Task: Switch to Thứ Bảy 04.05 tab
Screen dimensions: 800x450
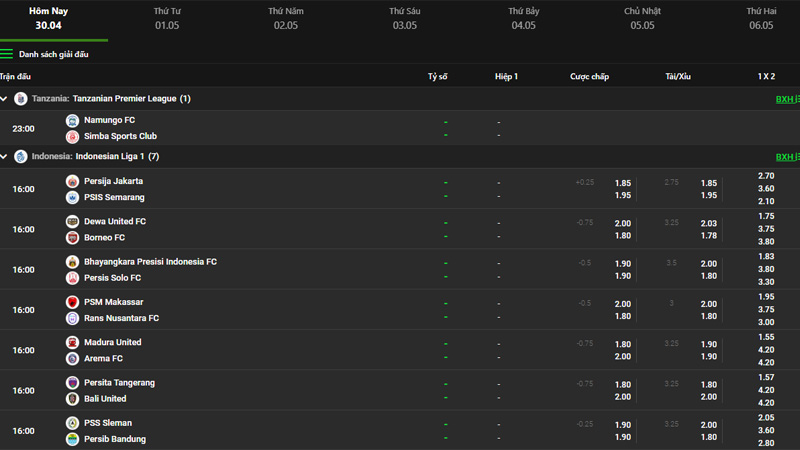Action: [523, 18]
